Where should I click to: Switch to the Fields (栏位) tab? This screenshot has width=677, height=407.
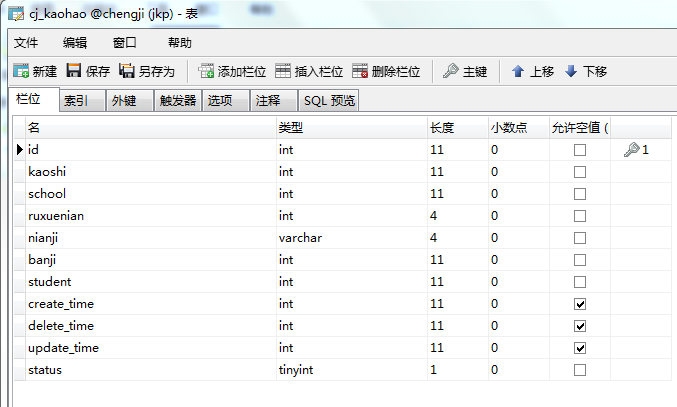pyautogui.click(x=34, y=99)
